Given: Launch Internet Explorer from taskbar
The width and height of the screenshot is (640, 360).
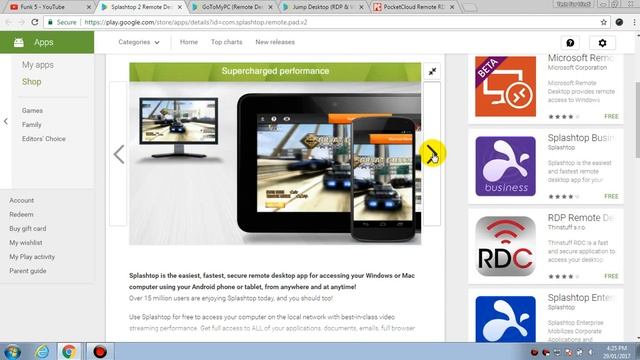Looking at the screenshot, I should (x=42, y=351).
